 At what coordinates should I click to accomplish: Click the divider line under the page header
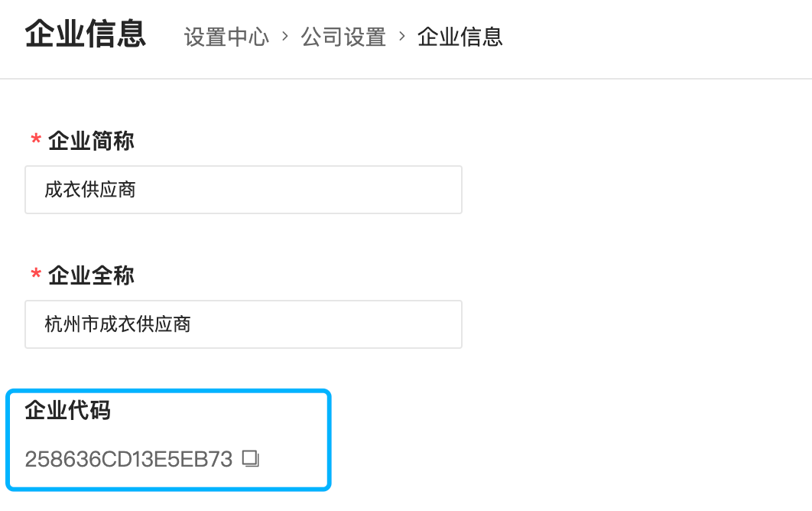coord(406,79)
